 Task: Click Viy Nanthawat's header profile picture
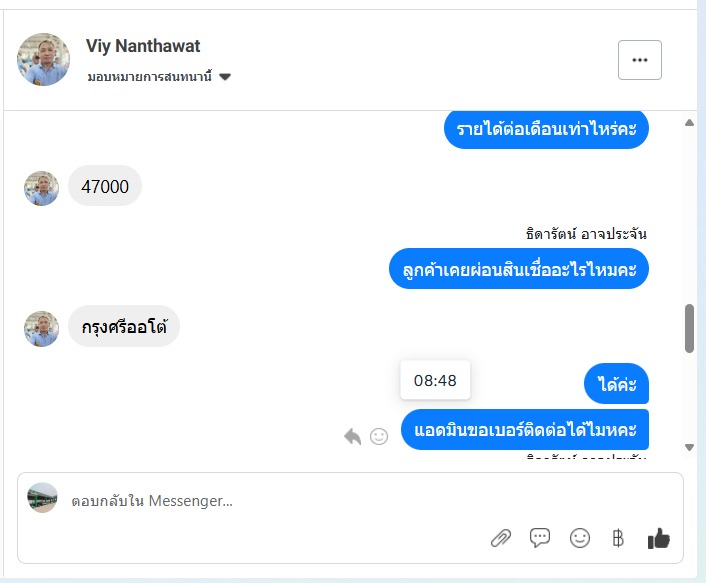tap(44, 60)
